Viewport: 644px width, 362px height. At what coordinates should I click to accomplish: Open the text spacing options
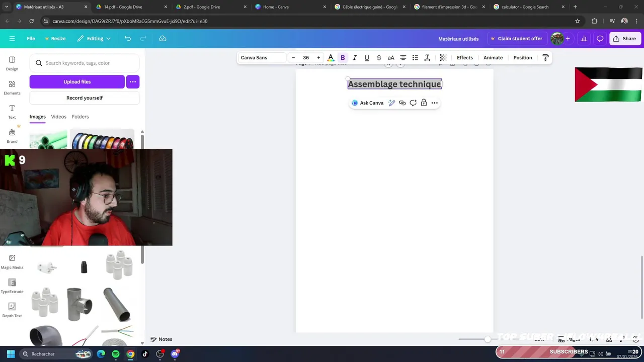click(x=427, y=58)
